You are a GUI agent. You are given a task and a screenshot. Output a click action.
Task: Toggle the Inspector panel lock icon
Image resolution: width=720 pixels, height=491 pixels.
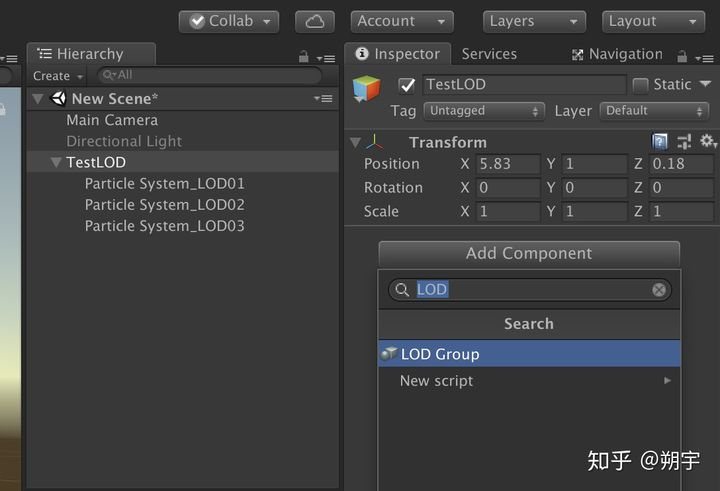(682, 56)
